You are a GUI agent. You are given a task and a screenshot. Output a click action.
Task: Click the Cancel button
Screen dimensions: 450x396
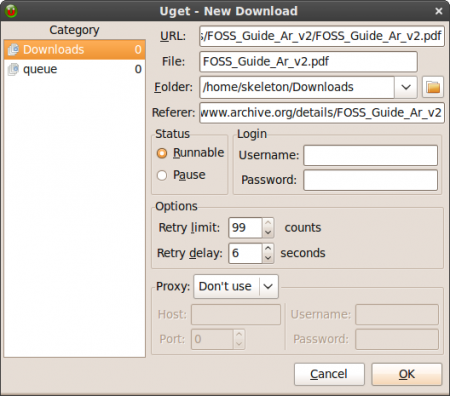[x=329, y=374]
